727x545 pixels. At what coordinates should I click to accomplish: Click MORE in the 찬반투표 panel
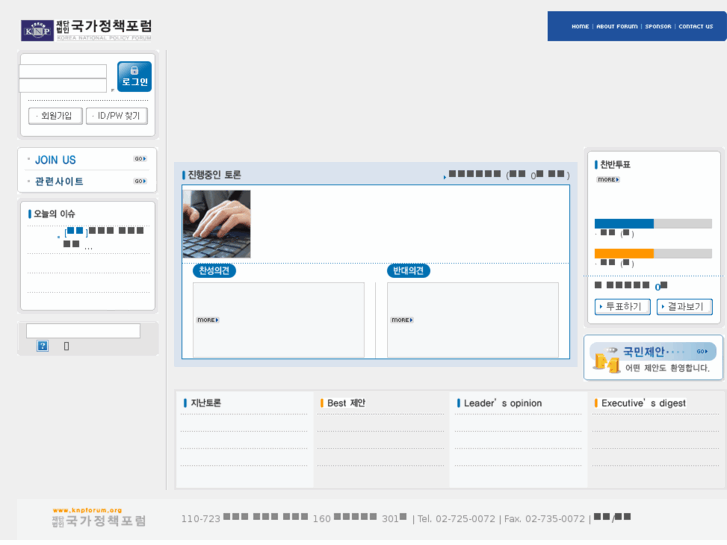[x=608, y=180]
